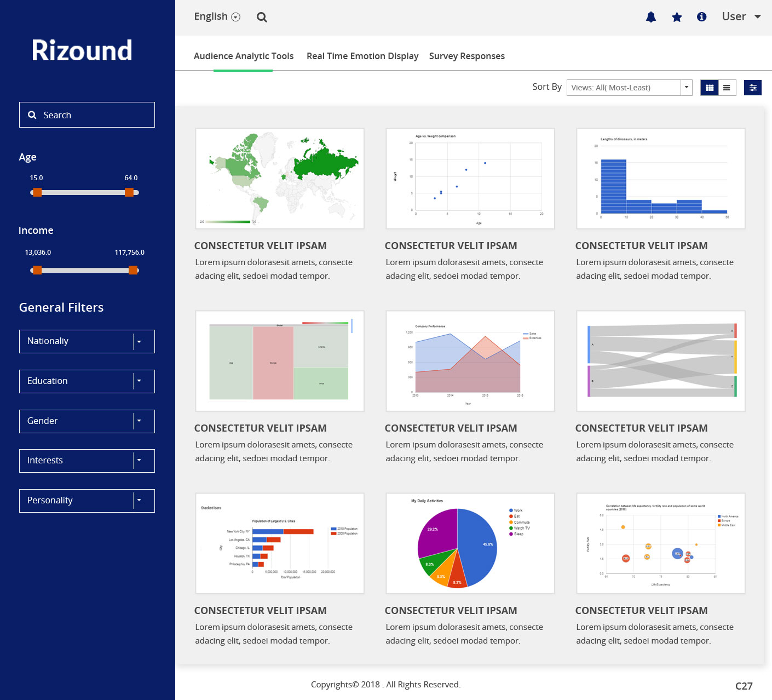772x700 pixels.
Task: Open the Sort By views dropdown
Action: coord(630,88)
